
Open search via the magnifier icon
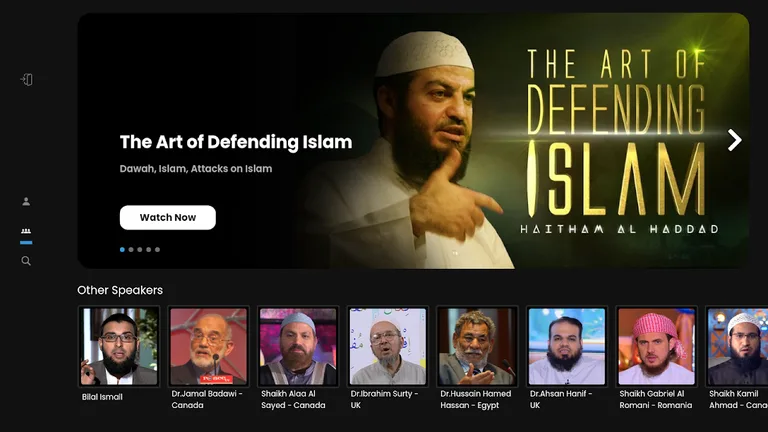point(26,261)
